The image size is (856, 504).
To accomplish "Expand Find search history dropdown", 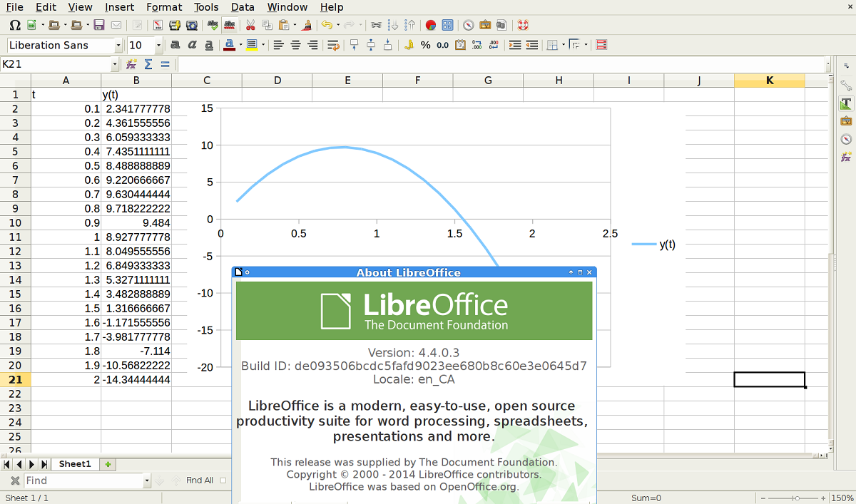I will pos(147,480).
